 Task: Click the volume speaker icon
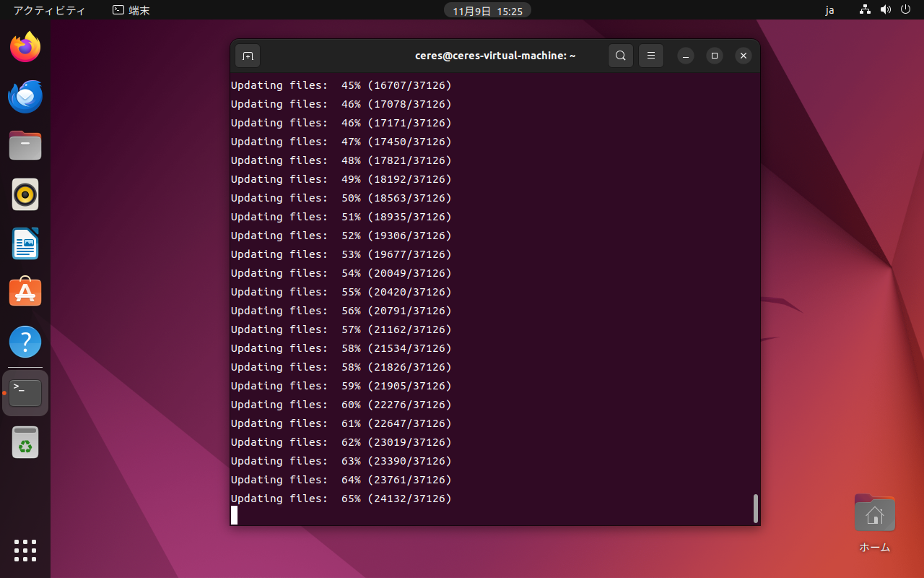[886, 11]
